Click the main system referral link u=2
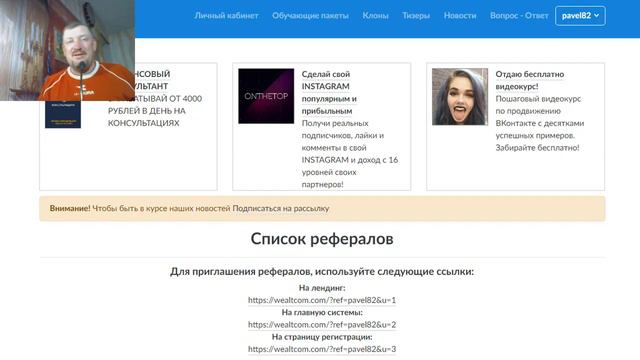 pos(322,324)
